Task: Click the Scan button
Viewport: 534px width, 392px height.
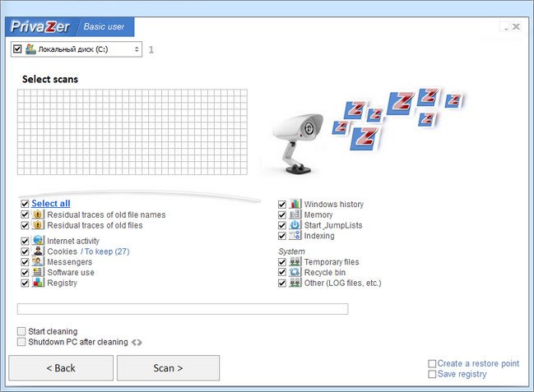Action: point(168,368)
